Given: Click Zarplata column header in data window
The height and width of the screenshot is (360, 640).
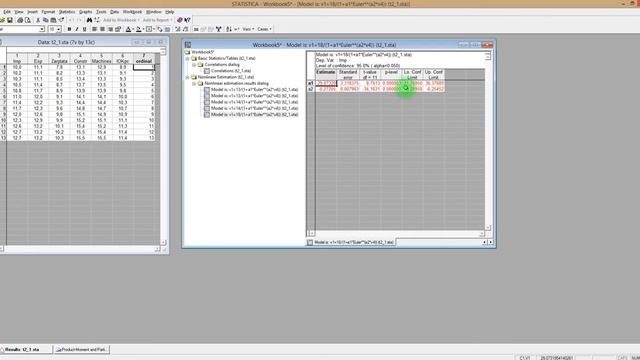Looking at the screenshot, I should coord(59,58).
